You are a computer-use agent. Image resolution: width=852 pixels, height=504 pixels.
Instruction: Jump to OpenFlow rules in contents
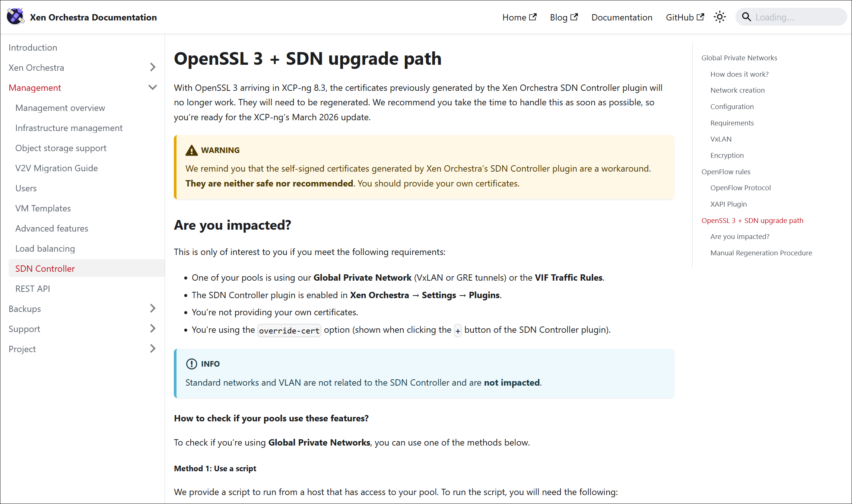click(x=725, y=172)
